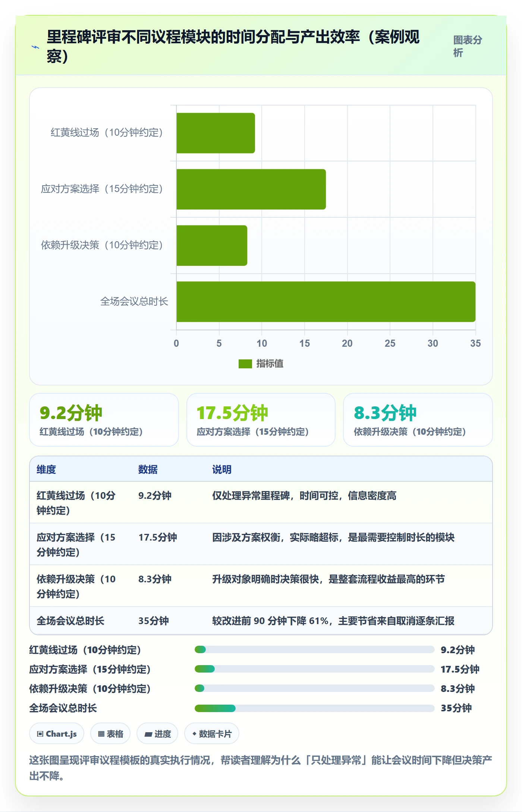Click the "数据卡片" tag chip
522x812 pixels.
point(212,734)
